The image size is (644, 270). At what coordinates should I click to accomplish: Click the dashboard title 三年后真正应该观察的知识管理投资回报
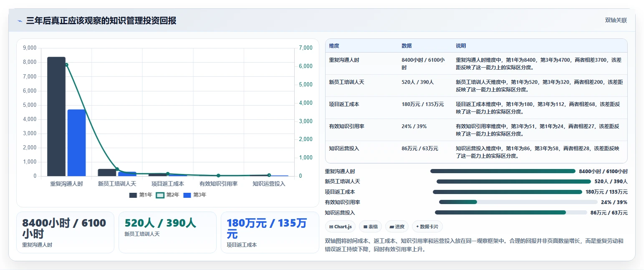pos(101,21)
